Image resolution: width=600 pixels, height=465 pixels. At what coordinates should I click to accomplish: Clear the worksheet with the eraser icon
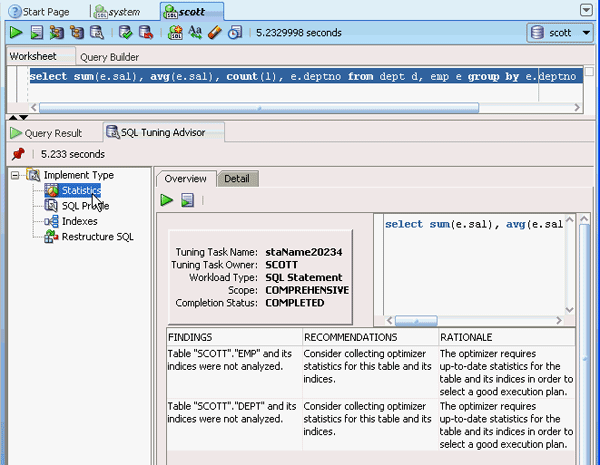click(x=215, y=33)
